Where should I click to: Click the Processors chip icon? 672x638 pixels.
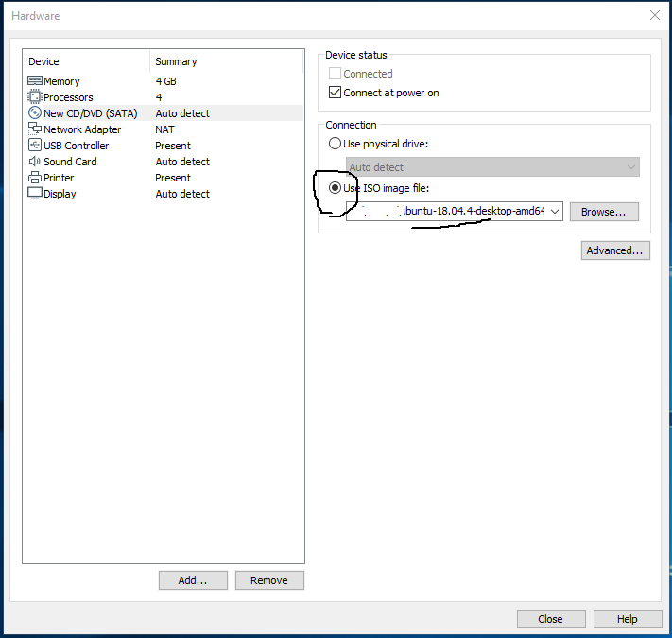point(35,96)
